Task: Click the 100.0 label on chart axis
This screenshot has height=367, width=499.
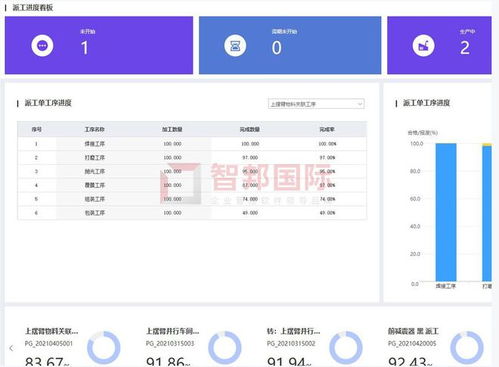Action: (416, 143)
